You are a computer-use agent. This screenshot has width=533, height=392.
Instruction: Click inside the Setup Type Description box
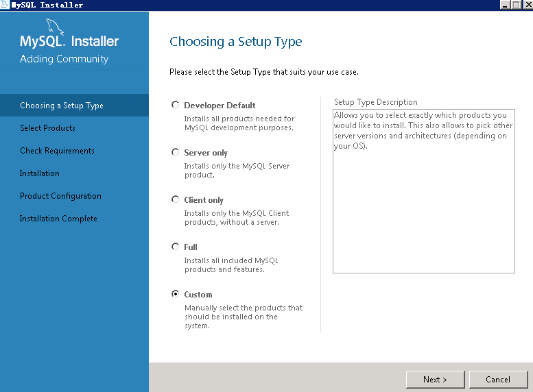[x=424, y=191]
